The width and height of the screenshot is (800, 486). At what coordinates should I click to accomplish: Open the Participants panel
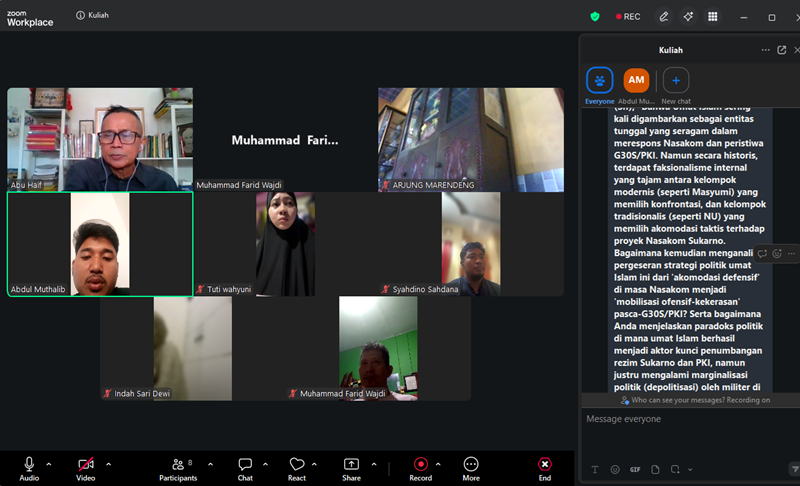[x=178, y=469]
